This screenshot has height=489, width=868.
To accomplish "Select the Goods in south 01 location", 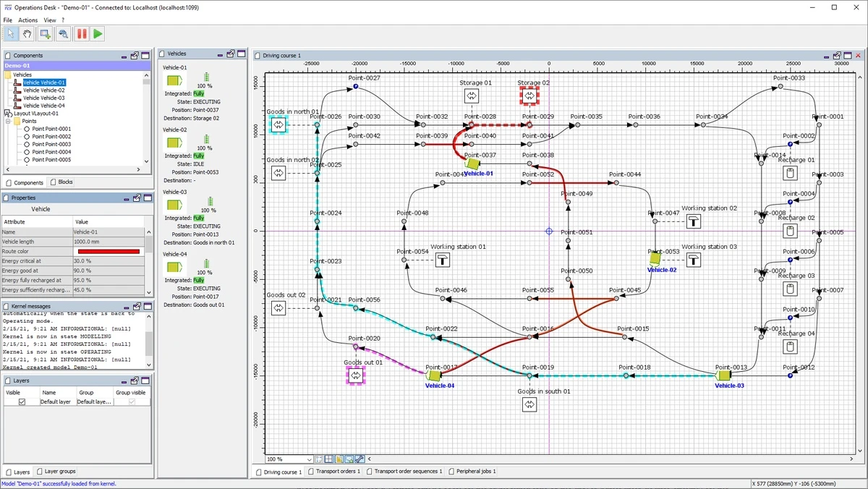I will [529, 404].
